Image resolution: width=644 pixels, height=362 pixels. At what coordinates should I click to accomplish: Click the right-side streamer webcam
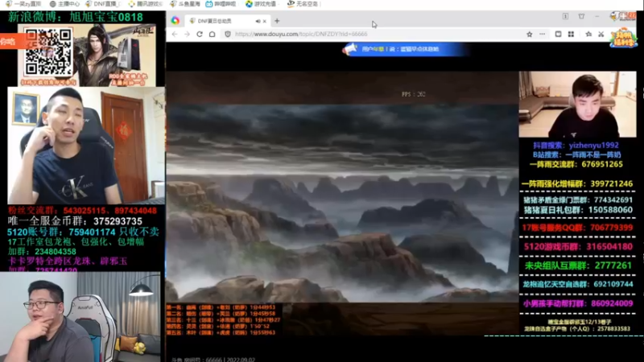click(577, 105)
